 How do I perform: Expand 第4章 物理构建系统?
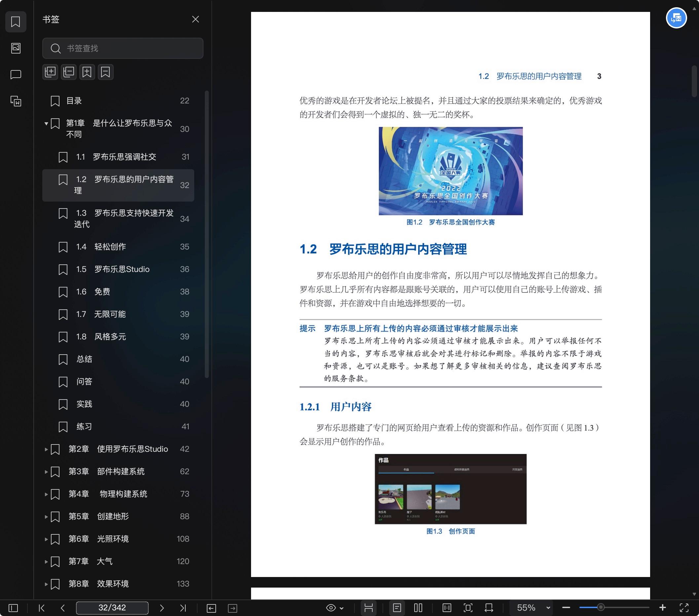pyautogui.click(x=46, y=494)
